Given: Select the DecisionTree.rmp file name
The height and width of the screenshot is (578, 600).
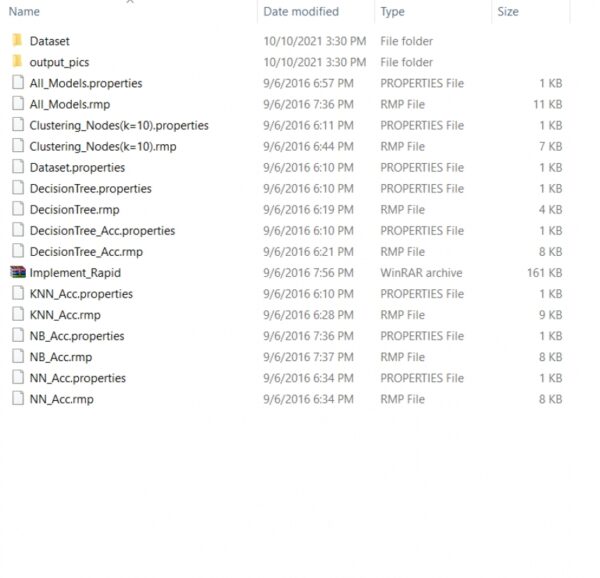Looking at the screenshot, I should click(75, 210).
